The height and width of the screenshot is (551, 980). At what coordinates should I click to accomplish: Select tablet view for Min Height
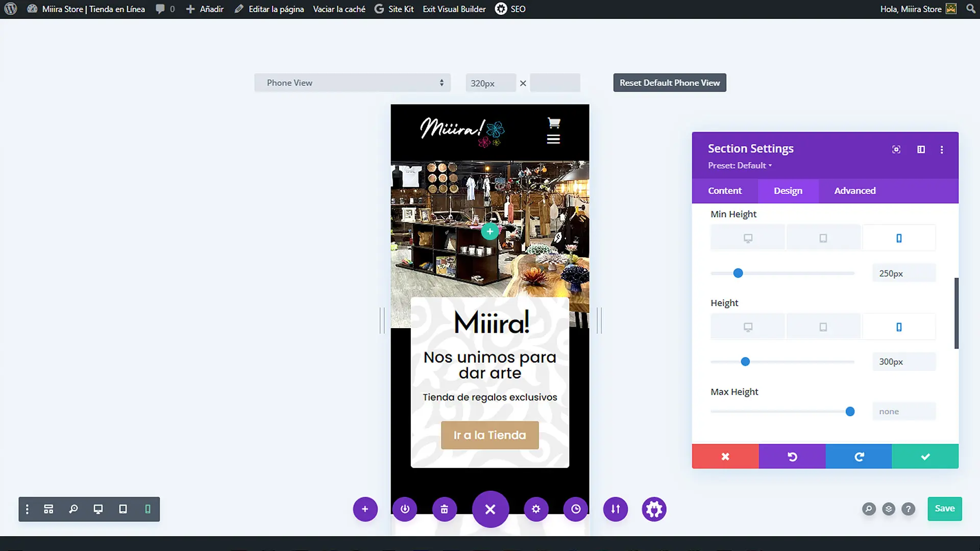823,238
